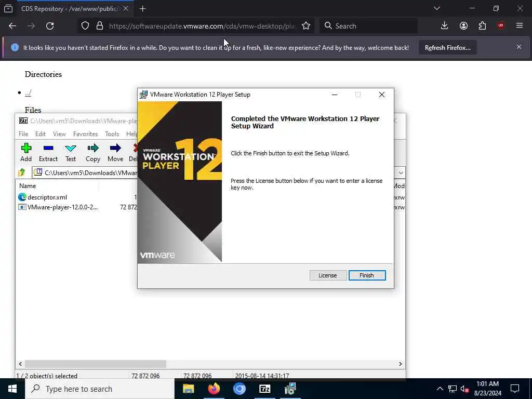Open File Explorer from taskbar
Image resolution: width=532 pixels, height=399 pixels.
188,389
